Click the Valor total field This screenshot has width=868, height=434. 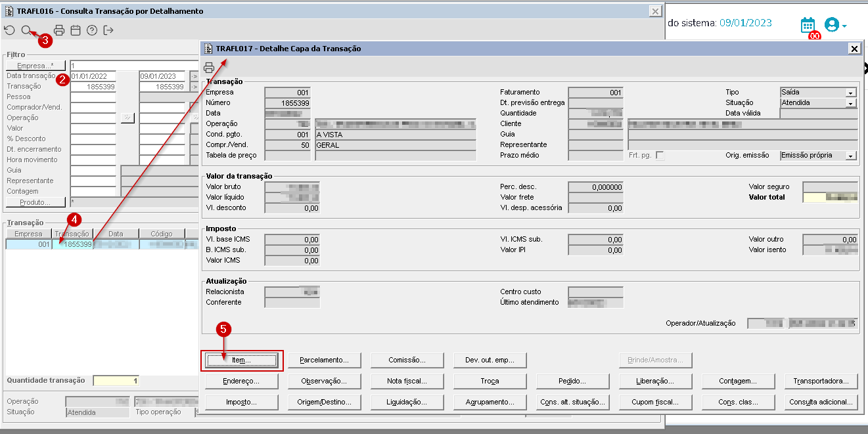pyautogui.click(x=830, y=197)
